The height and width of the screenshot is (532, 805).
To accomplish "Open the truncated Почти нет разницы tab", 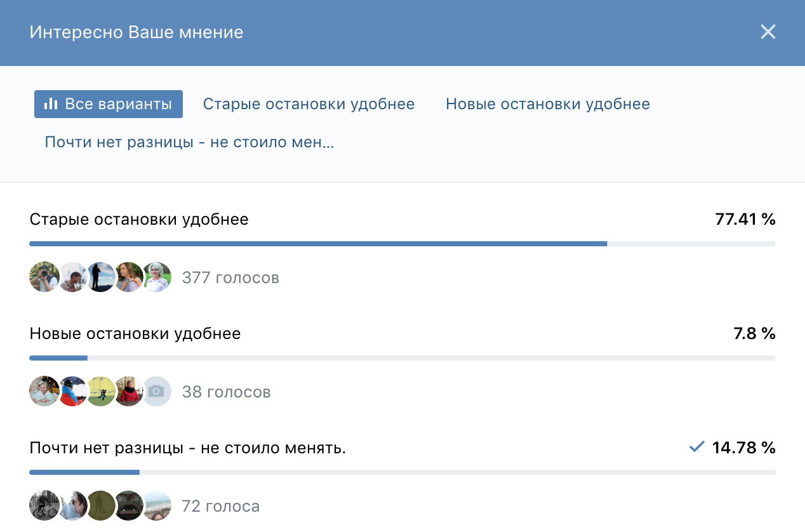I will [189, 142].
